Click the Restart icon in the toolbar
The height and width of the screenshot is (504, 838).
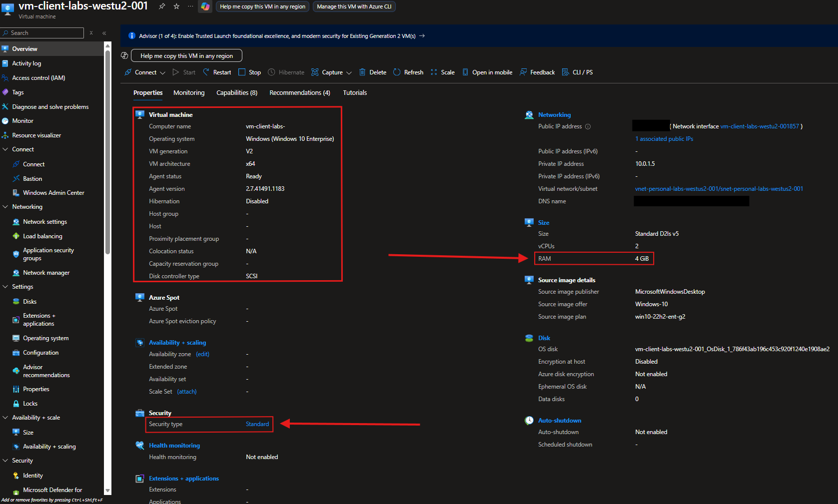(206, 72)
